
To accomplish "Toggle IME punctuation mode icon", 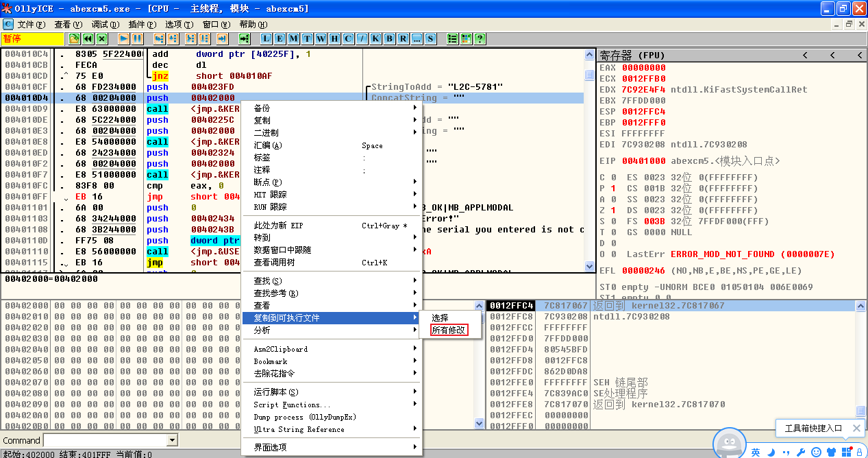I will point(786,452).
